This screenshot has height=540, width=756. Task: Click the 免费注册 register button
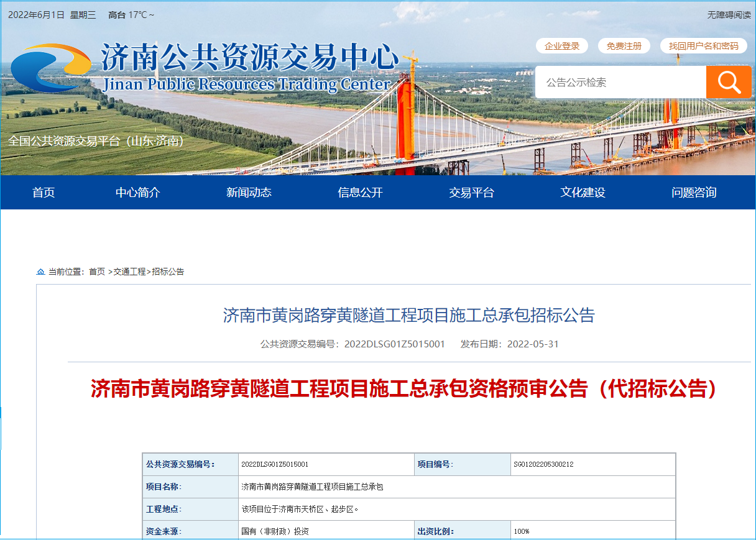[624, 46]
